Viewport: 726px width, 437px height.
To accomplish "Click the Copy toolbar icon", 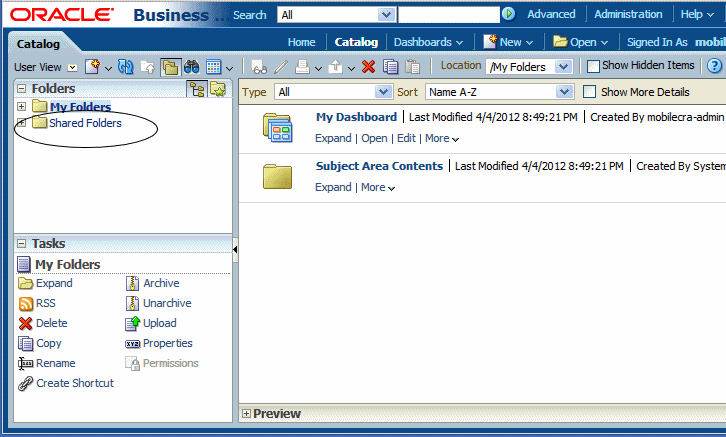I will coord(390,67).
